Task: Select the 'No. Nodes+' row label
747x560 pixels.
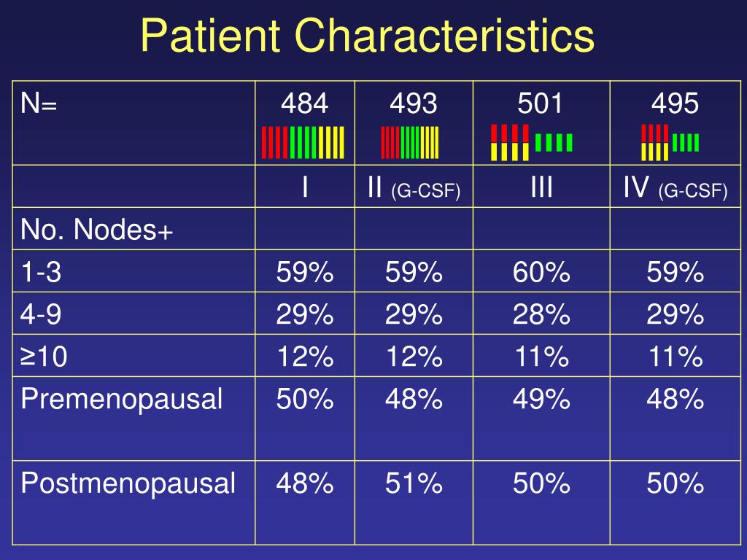Action: point(96,230)
